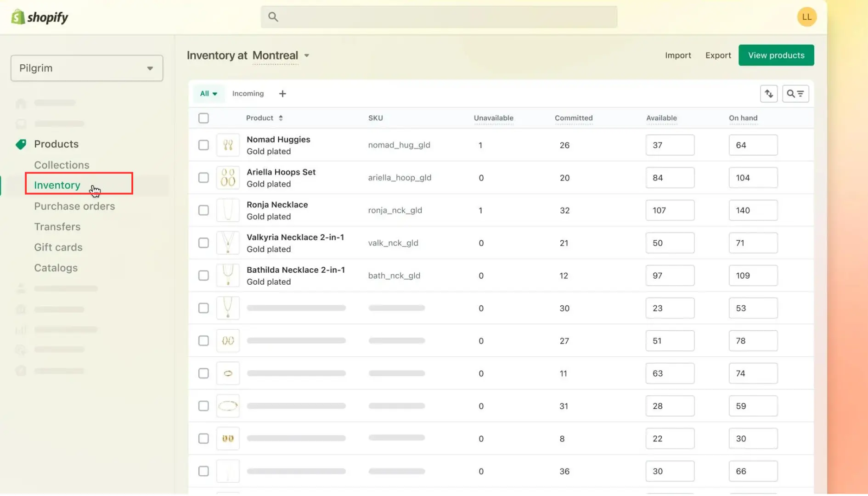Expand the All view dropdown

(x=209, y=94)
